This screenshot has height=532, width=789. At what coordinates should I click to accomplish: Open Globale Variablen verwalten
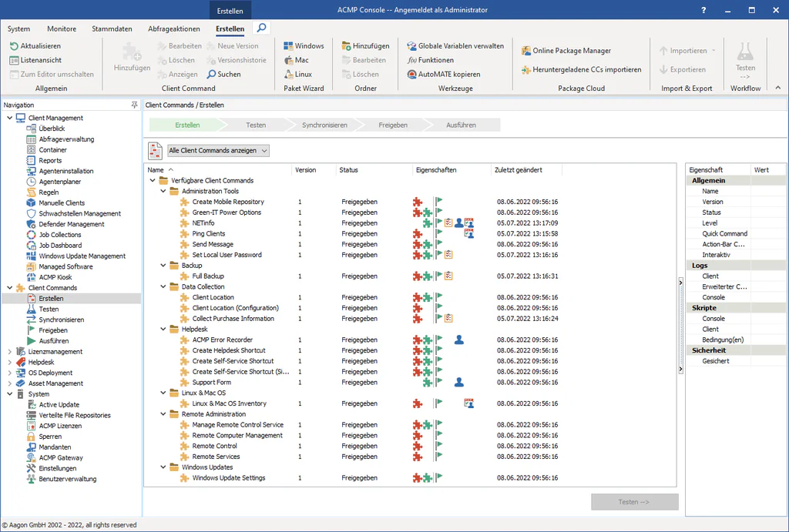coord(461,46)
